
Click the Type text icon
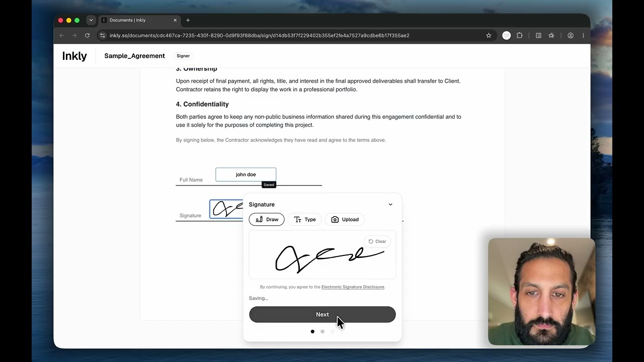tap(297, 220)
